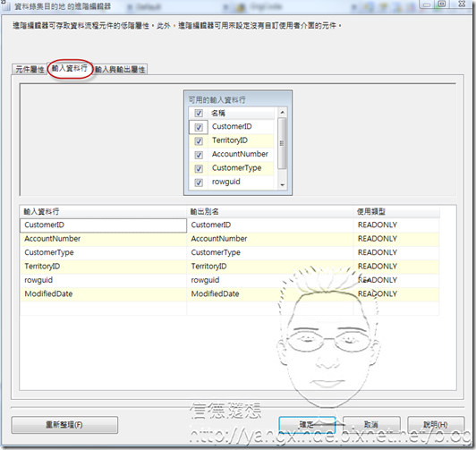Click the 輸入資料行 column header

coord(103,211)
